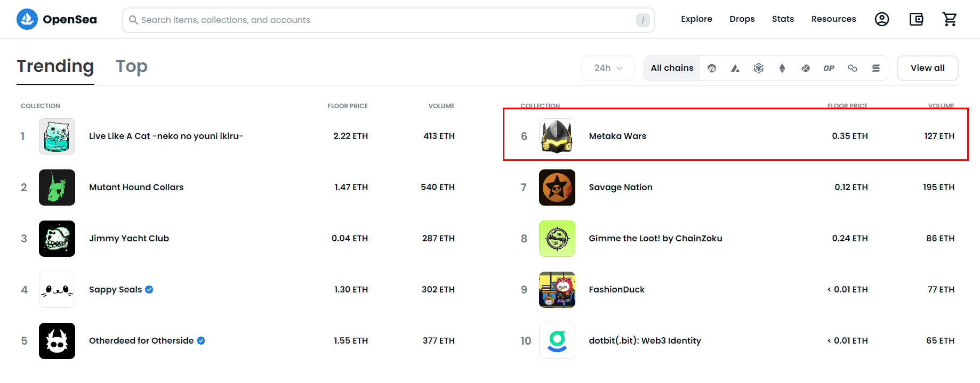Open Gimme the Loot! by ChainZoku name
Image resolution: width=980 pixels, height=383 pixels.
point(655,239)
